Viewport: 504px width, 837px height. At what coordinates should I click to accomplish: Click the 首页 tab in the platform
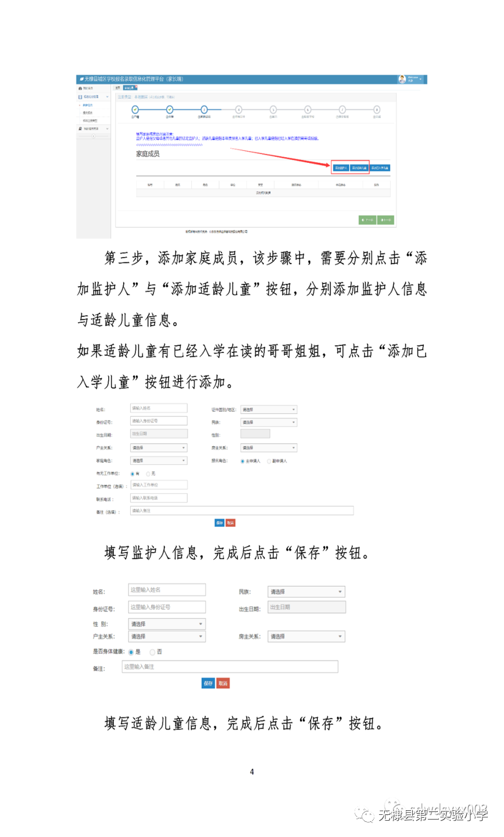coord(118,88)
